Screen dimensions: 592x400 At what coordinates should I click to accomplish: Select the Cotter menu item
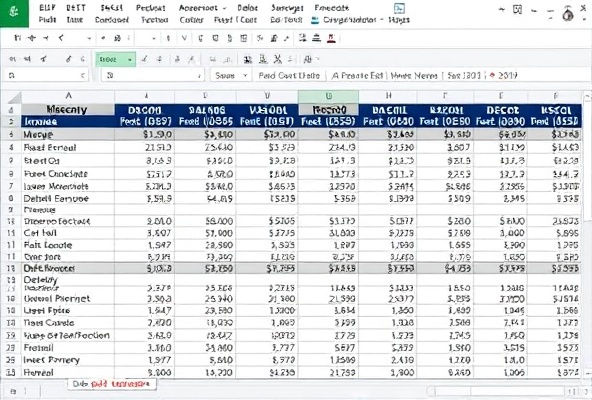click(x=191, y=20)
